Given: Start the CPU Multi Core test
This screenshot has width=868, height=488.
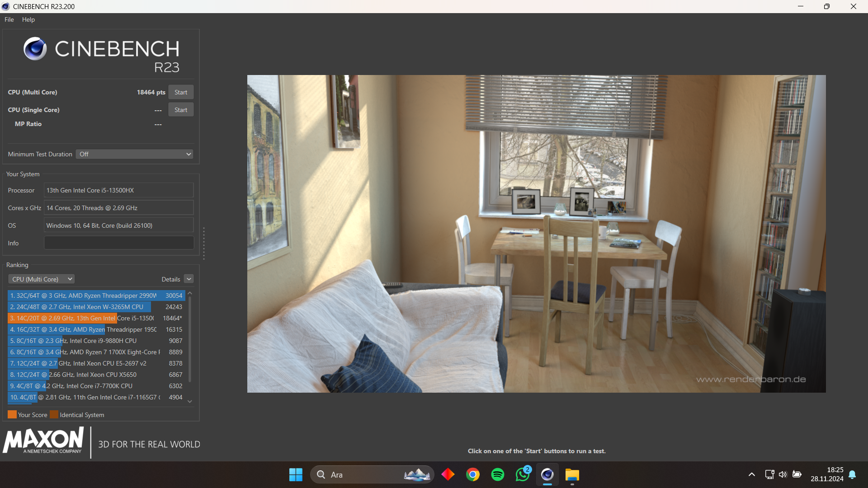Looking at the screenshot, I should 181,92.
